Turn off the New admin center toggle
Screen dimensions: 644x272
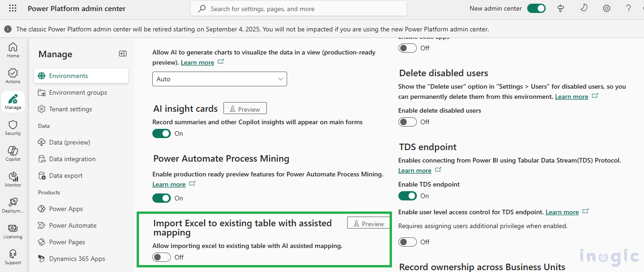tap(536, 8)
